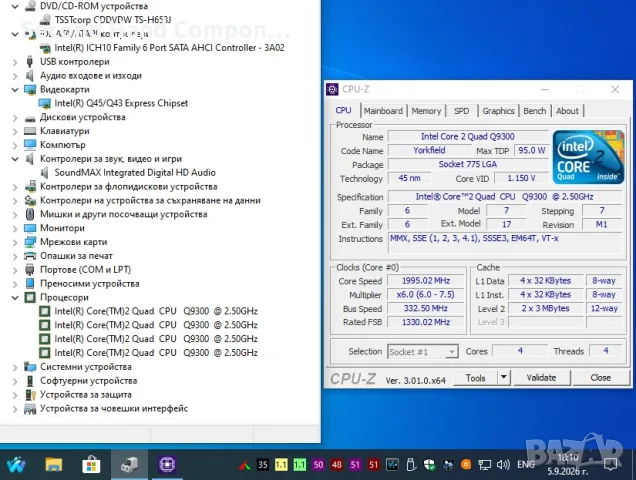Click the Опашки за печат printer icon
This screenshot has width=636, height=480.
pyautogui.click(x=30, y=256)
